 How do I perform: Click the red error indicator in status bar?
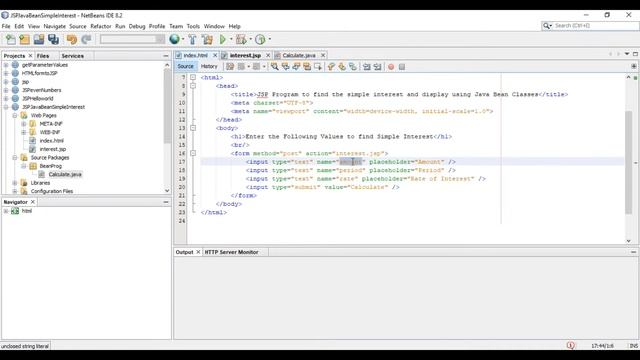pos(571,346)
